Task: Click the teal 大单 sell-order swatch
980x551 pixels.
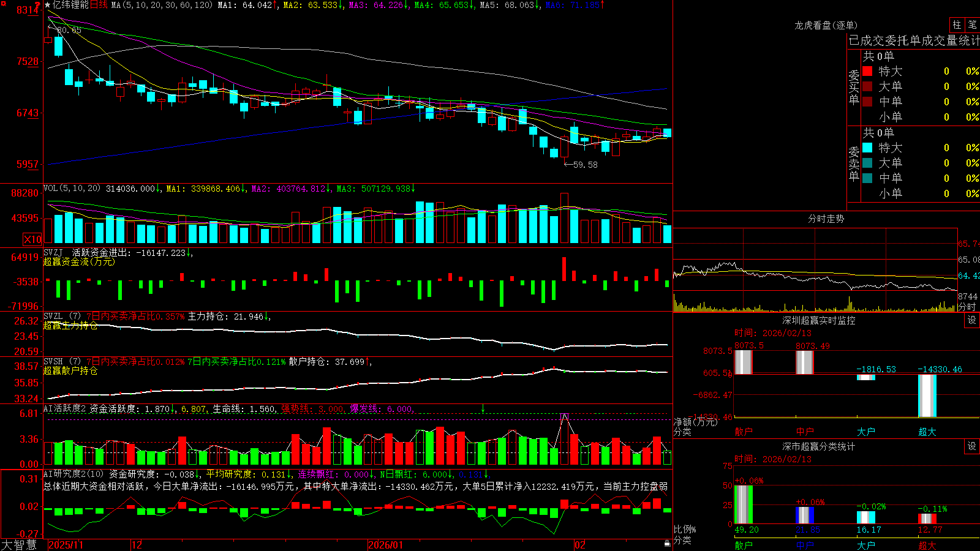Action: 867,163
